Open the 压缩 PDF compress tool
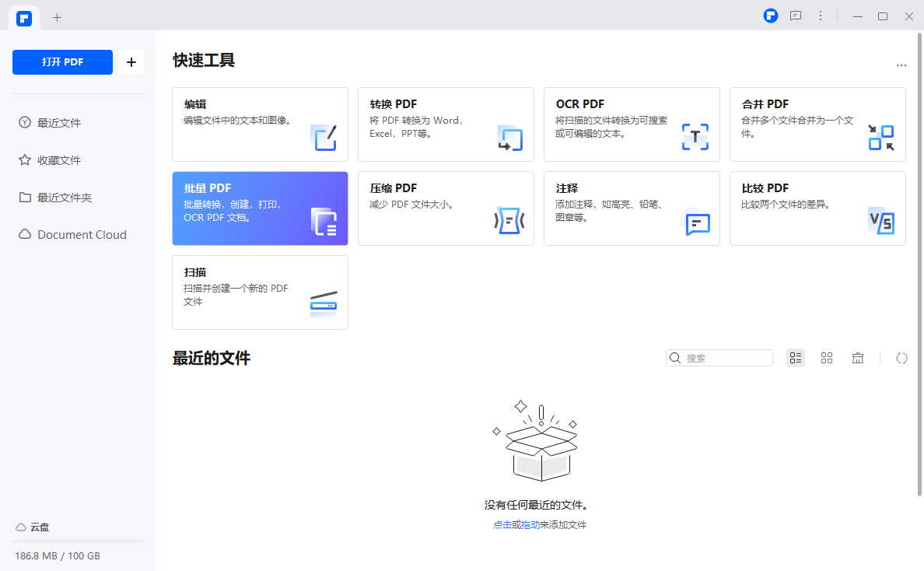 [446, 208]
